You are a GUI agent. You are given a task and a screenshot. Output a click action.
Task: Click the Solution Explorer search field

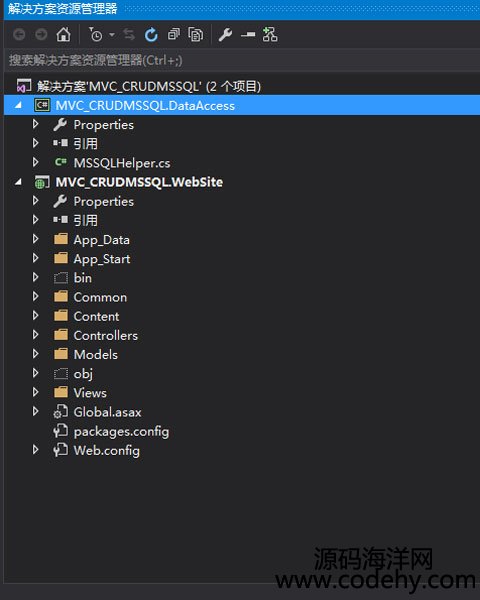[x=242, y=60]
